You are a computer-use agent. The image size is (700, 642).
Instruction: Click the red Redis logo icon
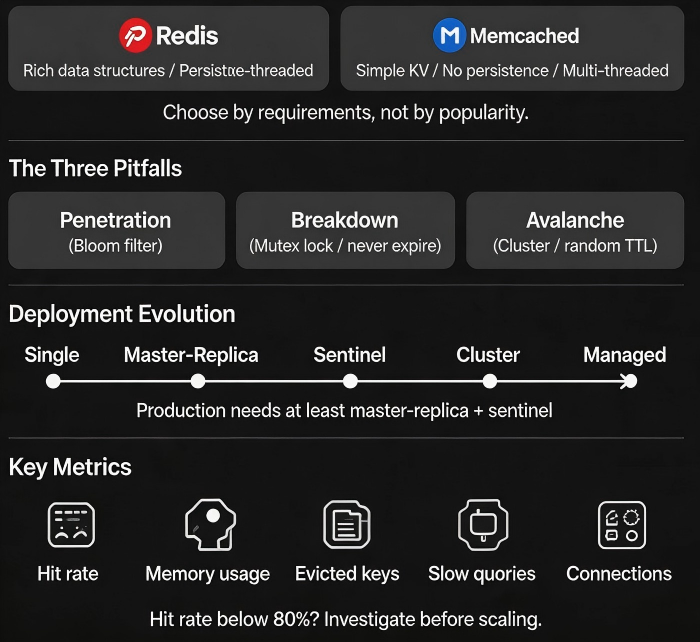coord(135,35)
